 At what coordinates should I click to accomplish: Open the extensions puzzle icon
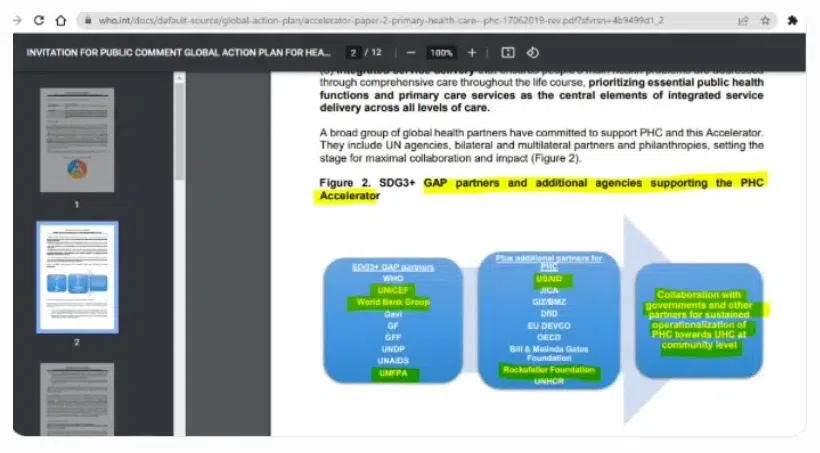click(792, 20)
